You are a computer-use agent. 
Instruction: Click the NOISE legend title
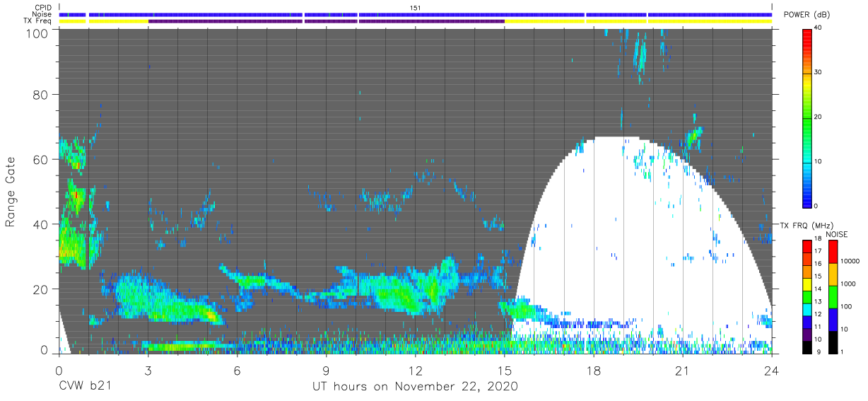click(x=838, y=234)
